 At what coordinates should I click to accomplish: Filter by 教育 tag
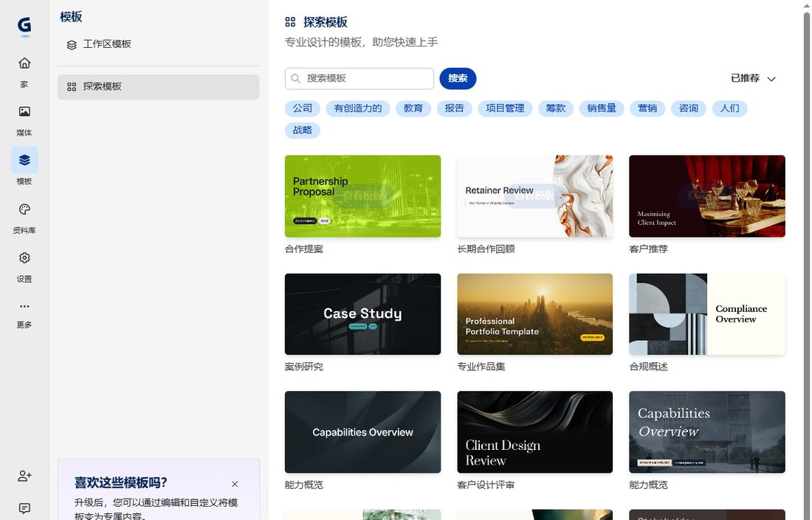[x=413, y=108]
